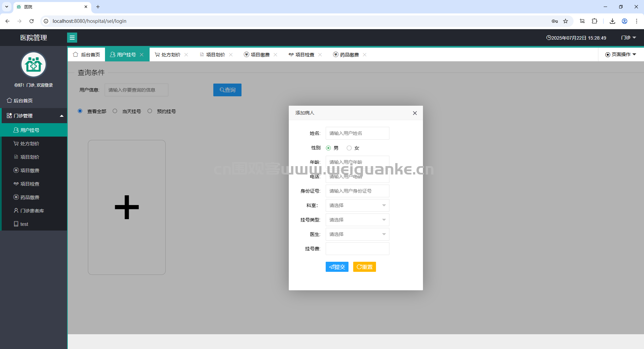The width and height of the screenshot is (644, 349).
Task: Click the hospital logo avatar
Action: click(x=34, y=64)
